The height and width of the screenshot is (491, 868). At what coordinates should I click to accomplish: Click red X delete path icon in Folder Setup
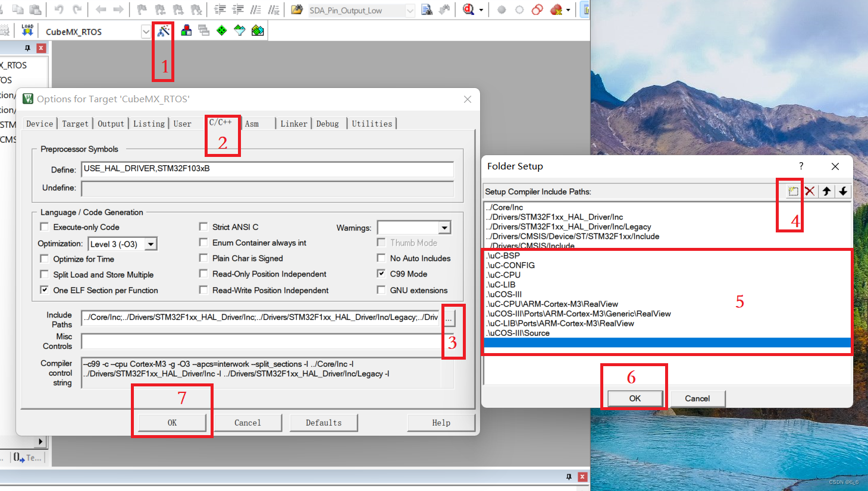(810, 191)
